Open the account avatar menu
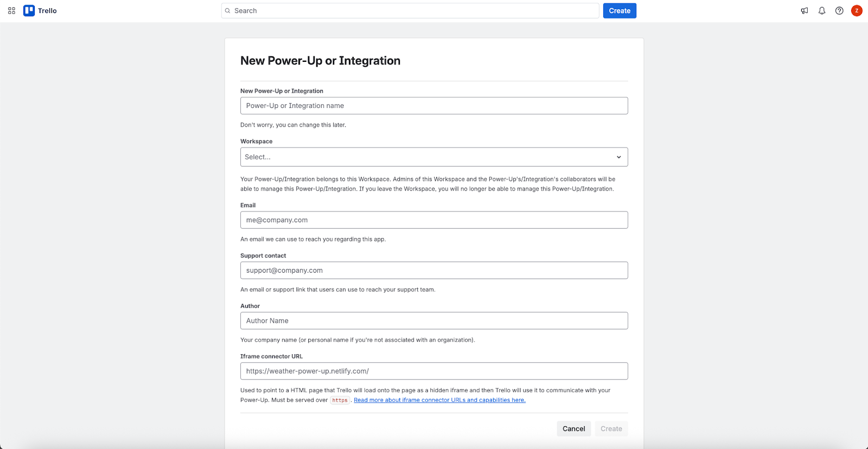 coord(857,11)
